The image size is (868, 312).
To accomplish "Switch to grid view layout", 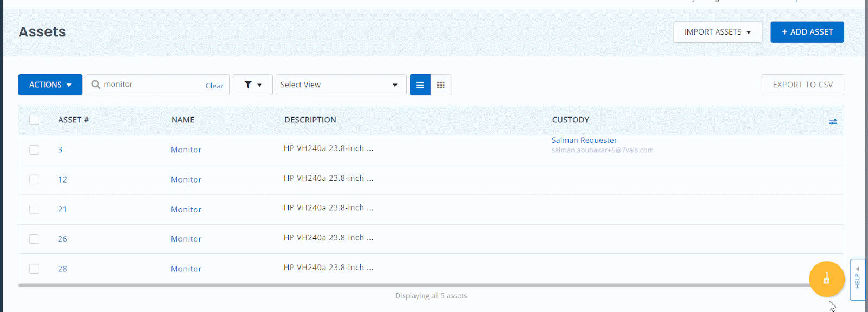I will pyautogui.click(x=441, y=85).
